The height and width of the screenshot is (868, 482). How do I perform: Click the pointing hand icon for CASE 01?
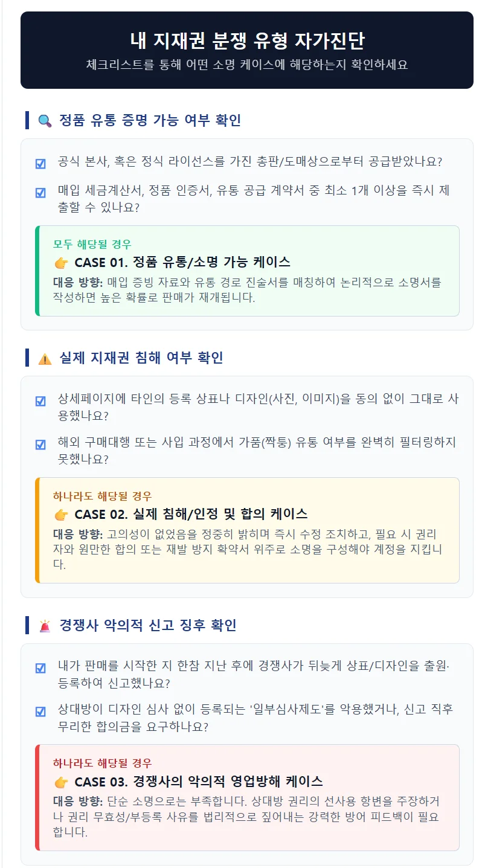pyautogui.click(x=61, y=262)
